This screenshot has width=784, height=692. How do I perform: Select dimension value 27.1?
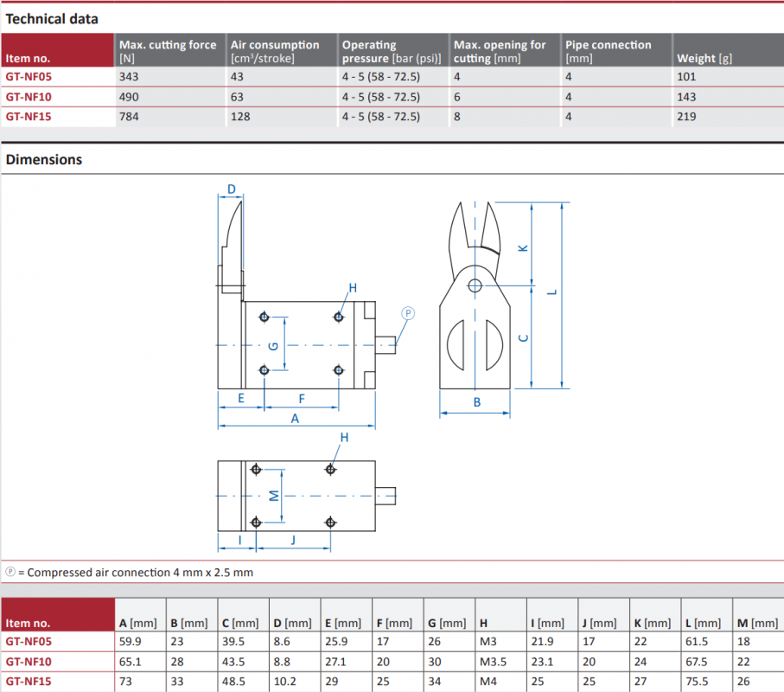(335, 662)
